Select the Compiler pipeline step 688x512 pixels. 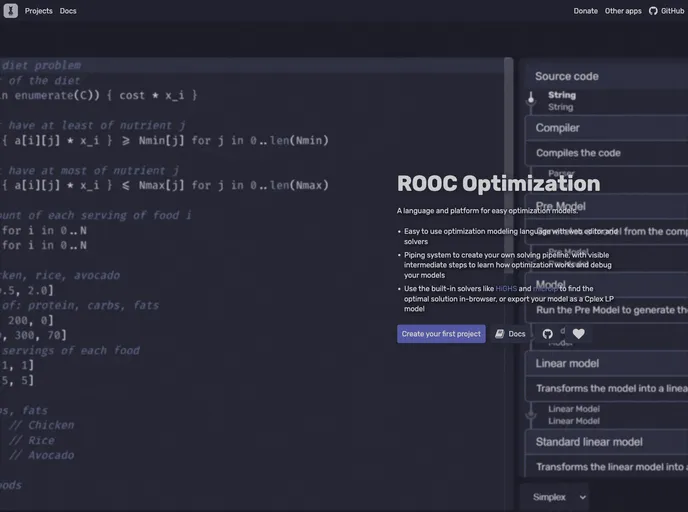pos(608,128)
